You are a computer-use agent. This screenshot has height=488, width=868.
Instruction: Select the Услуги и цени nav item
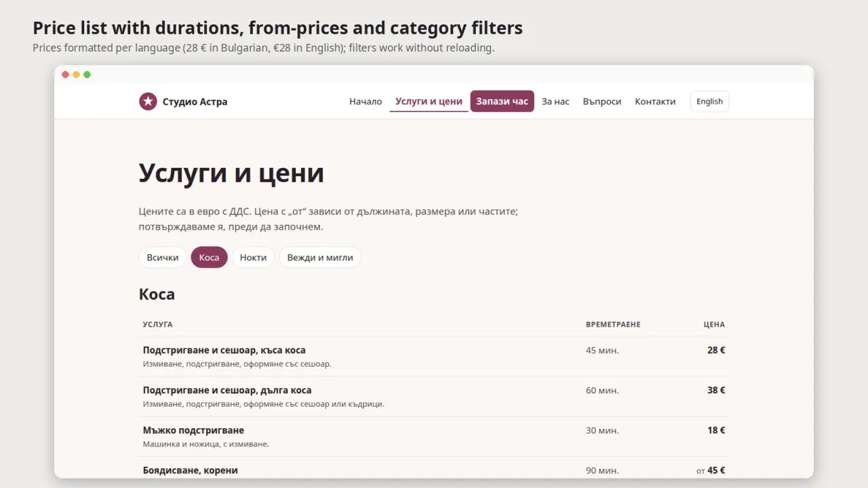pos(429,102)
